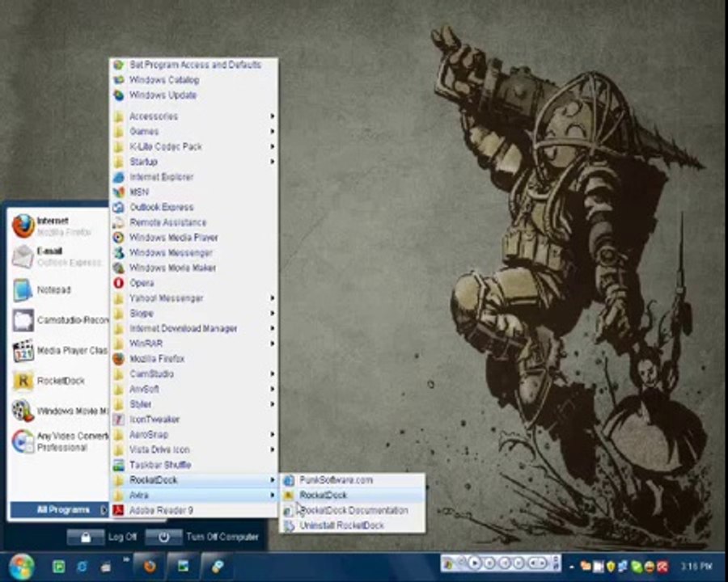This screenshot has width=728, height=582.
Task: Click Uninstall RocketDock
Action: click(x=353, y=525)
